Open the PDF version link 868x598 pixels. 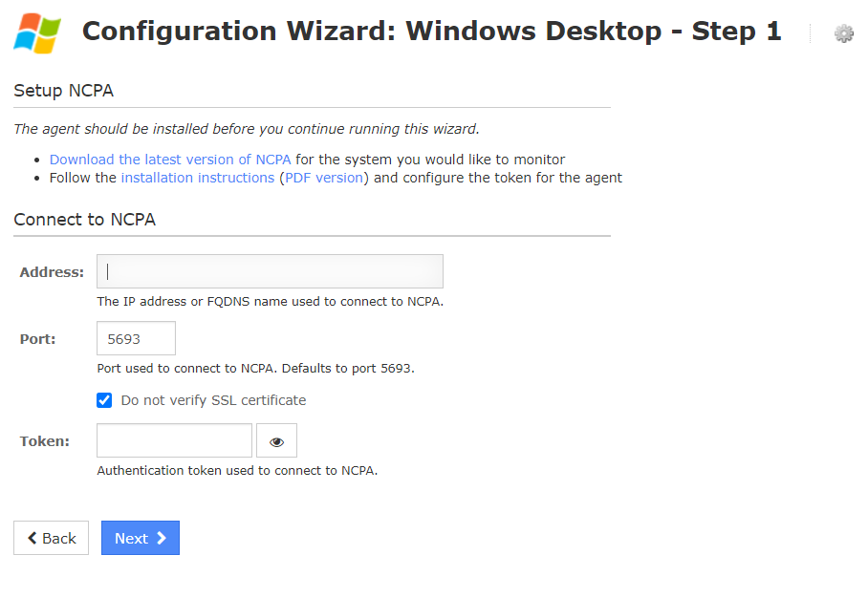(x=324, y=178)
